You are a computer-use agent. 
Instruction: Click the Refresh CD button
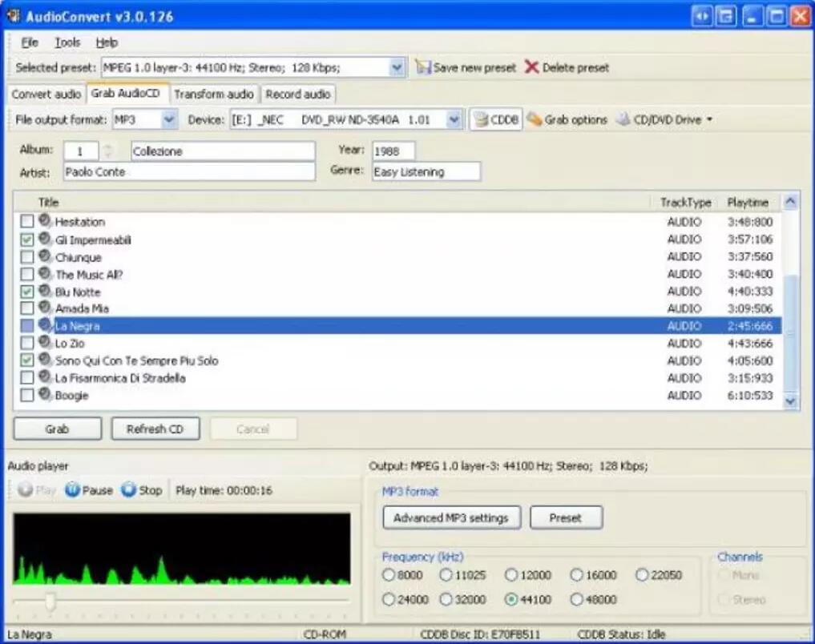[x=155, y=429]
